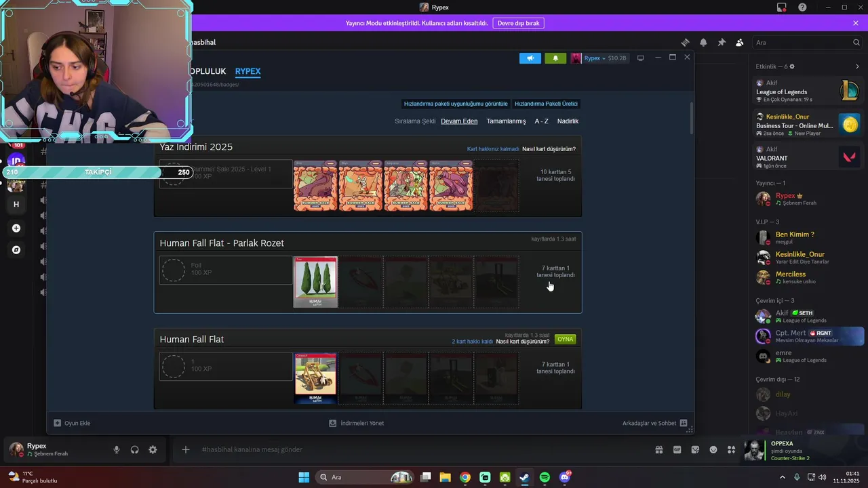The width and height of the screenshot is (868, 488).
Task: Open Business Tour activity card
Action: (808, 124)
